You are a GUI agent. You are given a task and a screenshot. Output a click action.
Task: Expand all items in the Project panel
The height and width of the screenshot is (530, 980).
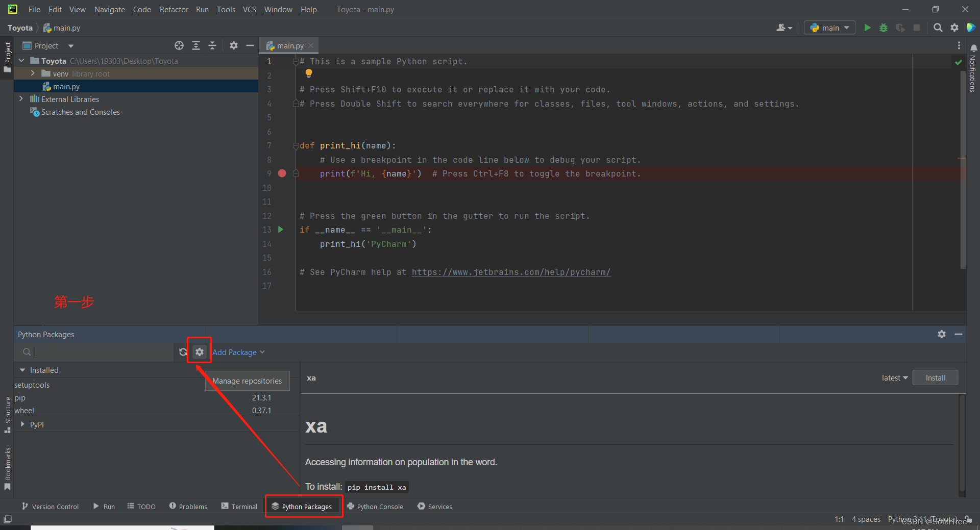pyautogui.click(x=196, y=45)
